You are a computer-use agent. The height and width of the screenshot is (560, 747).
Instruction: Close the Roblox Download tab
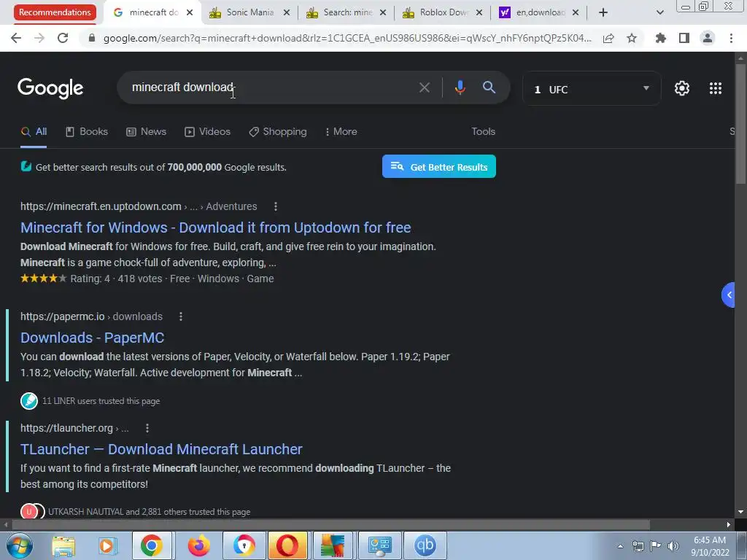pyautogui.click(x=479, y=13)
